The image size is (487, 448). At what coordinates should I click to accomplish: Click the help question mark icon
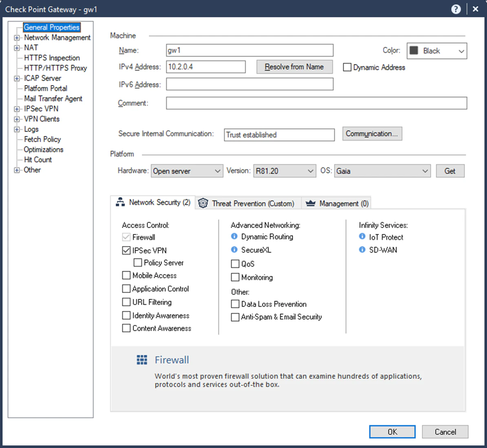[456, 9]
